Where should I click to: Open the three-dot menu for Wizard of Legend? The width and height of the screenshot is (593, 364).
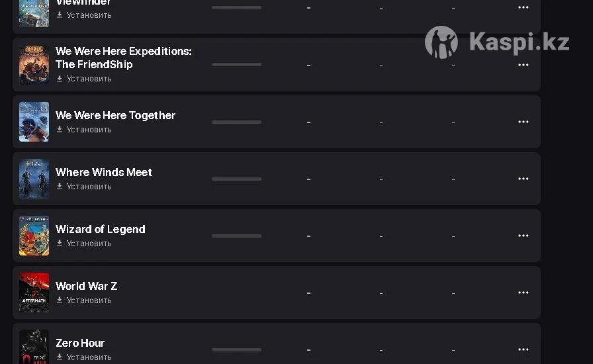coord(523,236)
